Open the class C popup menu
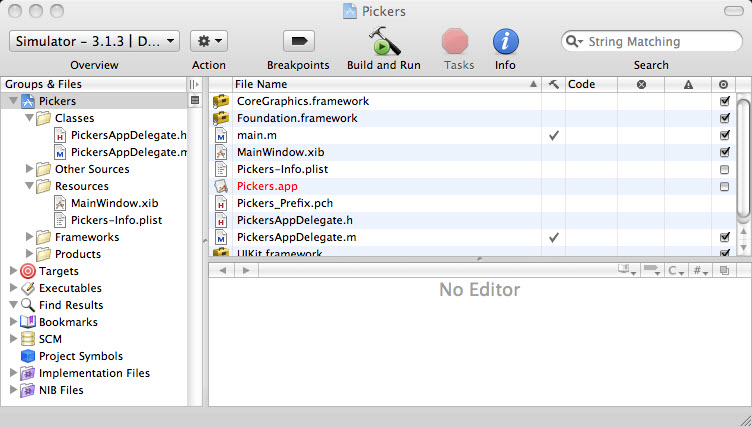This screenshot has width=752, height=427. click(x=676, y=271)
